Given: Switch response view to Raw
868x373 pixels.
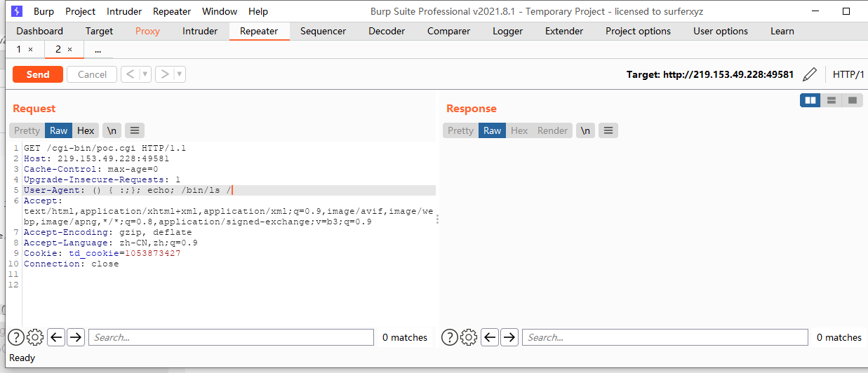Looking at the screenshot, I should point(493,130).
